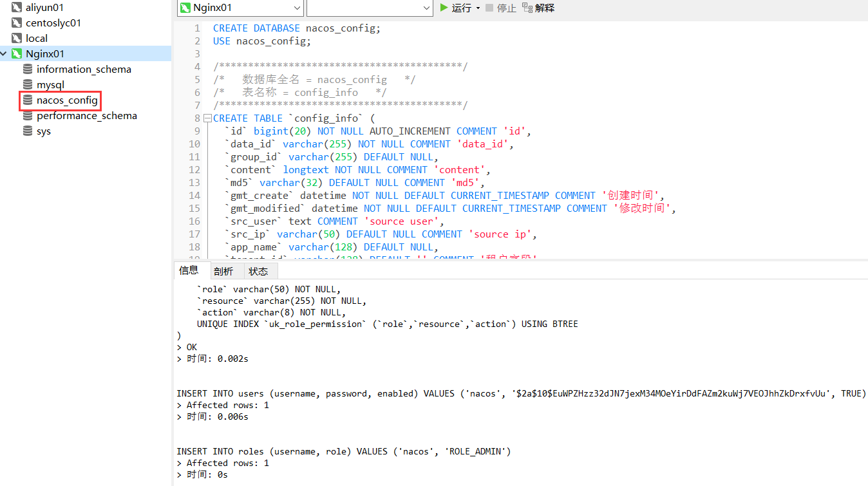
Task: Select sys database
Action: point(44,131)
